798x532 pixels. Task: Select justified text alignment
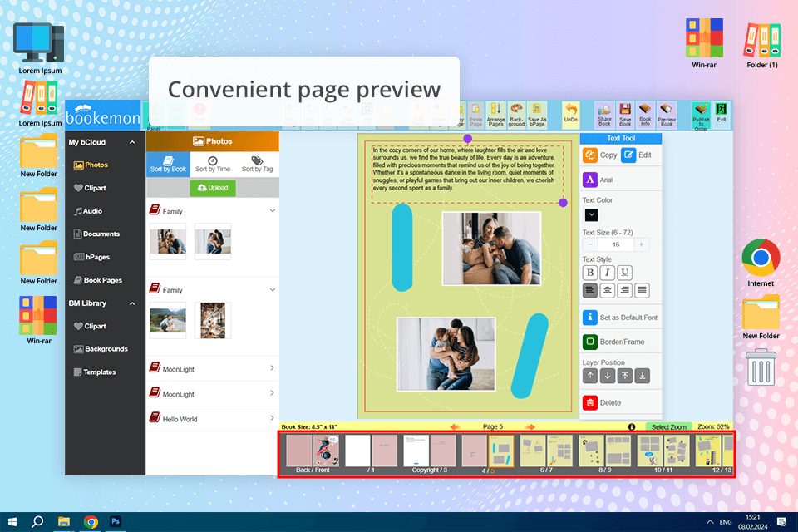coord(643,291)
